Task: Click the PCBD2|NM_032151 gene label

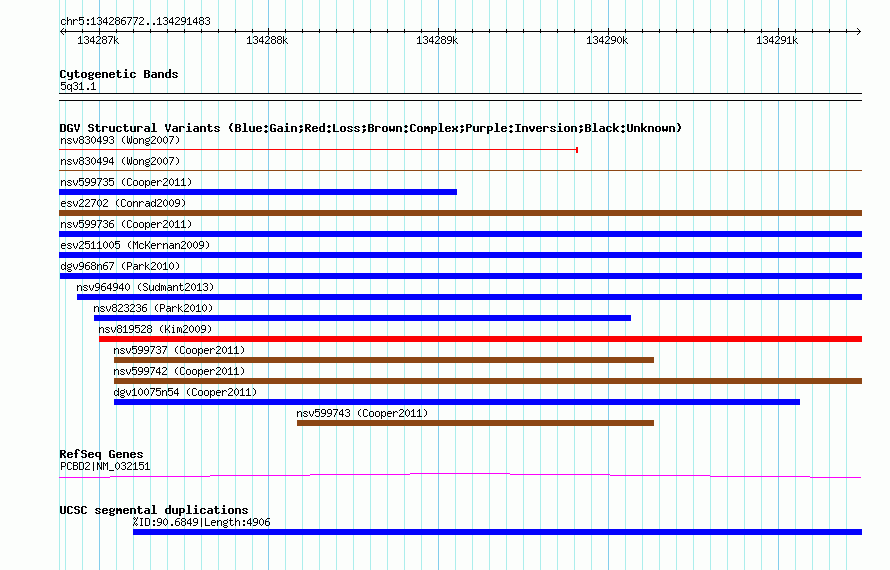Action: [x=105, y=467]
